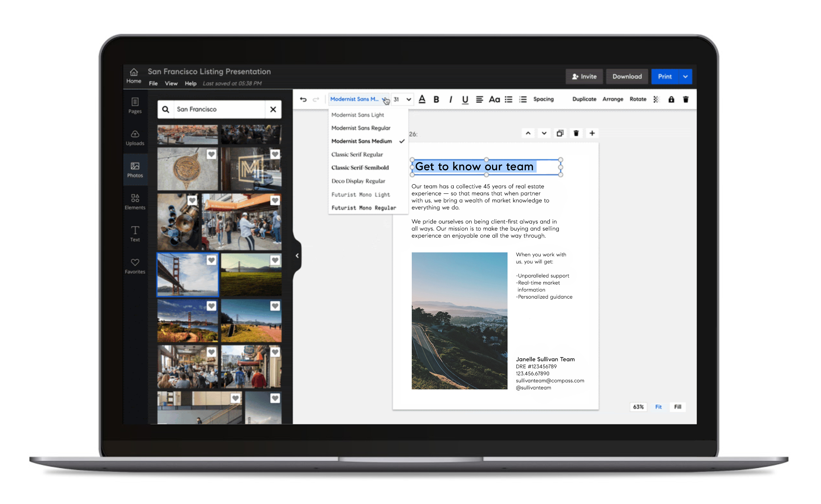
Task: Collapse the photos side panel
Action: [x=297, y=256]
